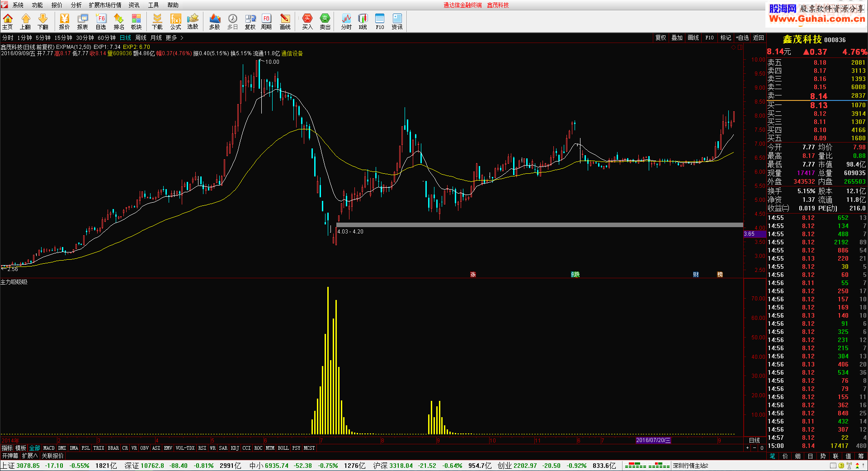Open the 自选 F6 watchlist icon
Screen dimensions: 868x471
pos(101,21)
